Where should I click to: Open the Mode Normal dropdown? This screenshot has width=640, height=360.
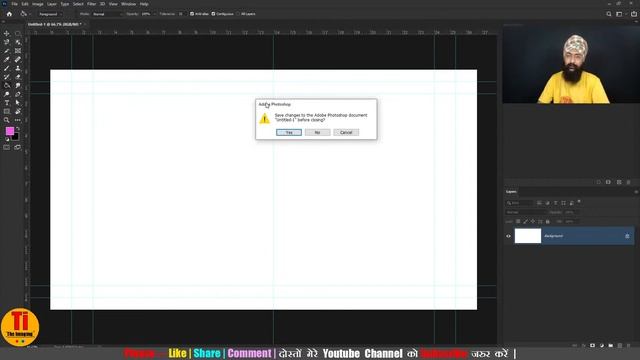tap(107, 14)
